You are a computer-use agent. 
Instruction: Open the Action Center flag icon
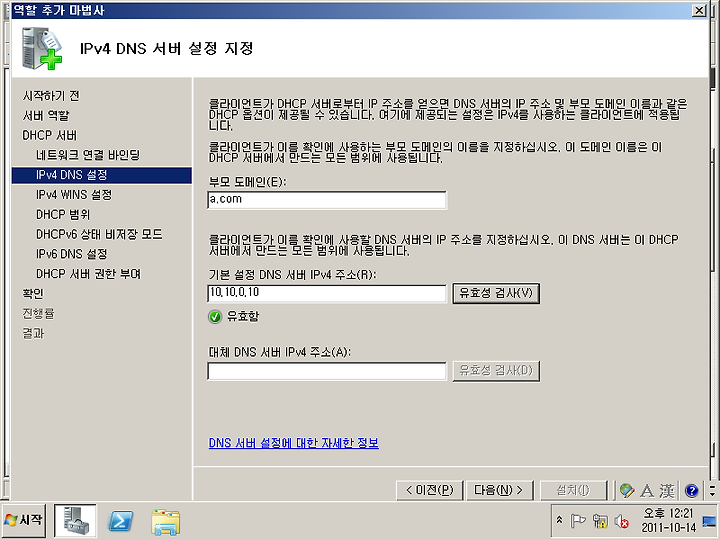[577, 521]
